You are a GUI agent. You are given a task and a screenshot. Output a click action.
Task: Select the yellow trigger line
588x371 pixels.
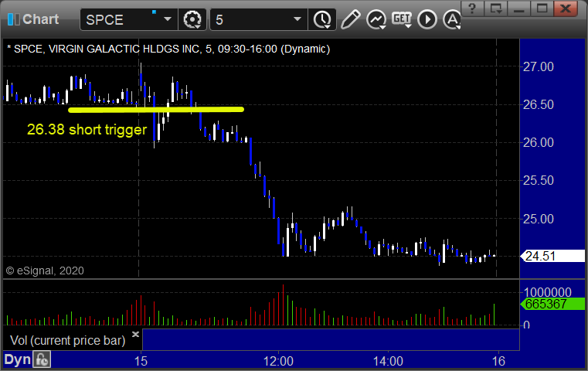[156, 110]
